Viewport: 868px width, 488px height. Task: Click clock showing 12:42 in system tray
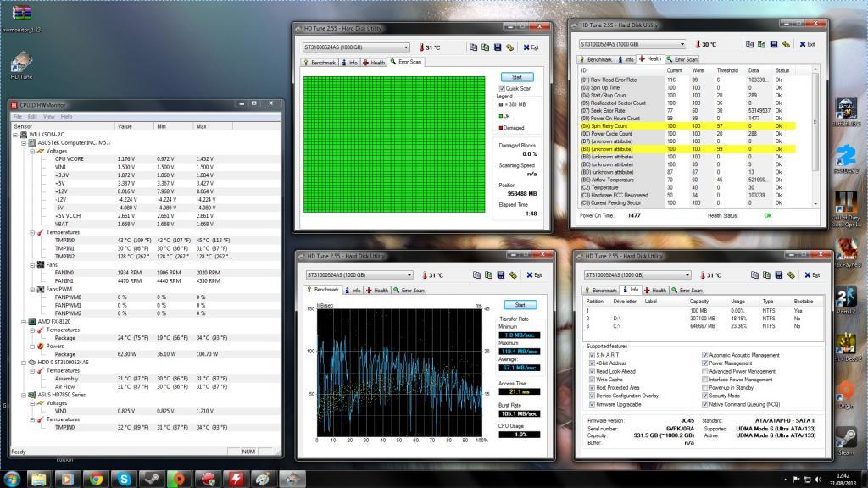point(843,476)
